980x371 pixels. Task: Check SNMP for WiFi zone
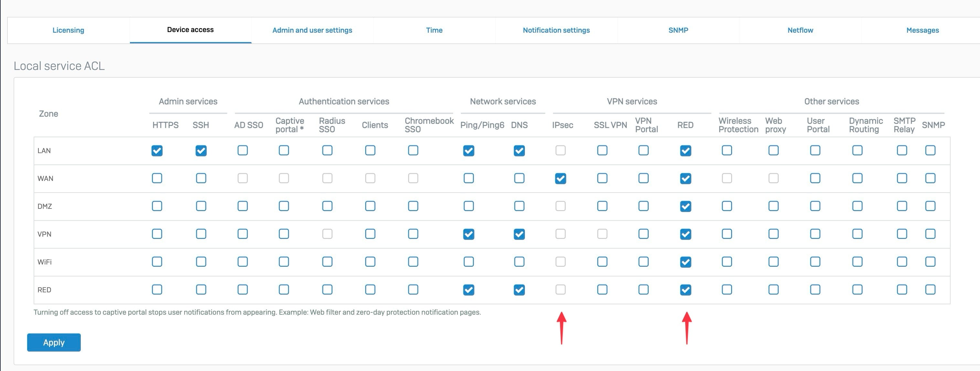pyautogui.click(x=930, y=262)
